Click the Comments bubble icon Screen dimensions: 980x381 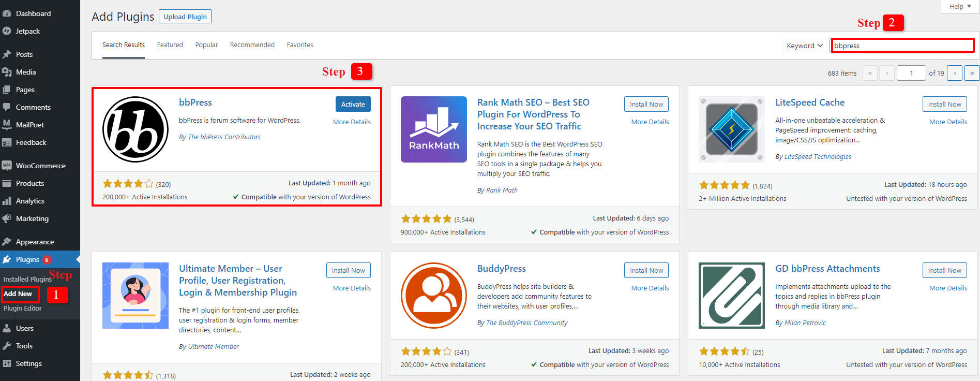(x=7, y=107)
